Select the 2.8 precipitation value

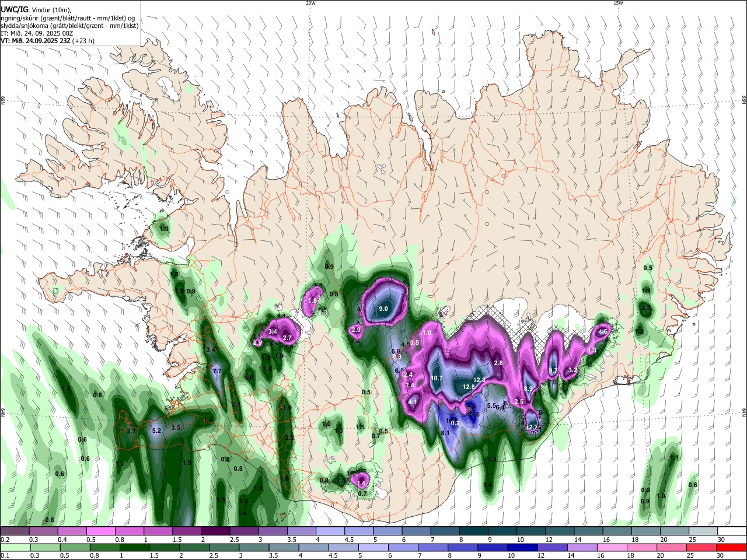[x=498, y=363]
